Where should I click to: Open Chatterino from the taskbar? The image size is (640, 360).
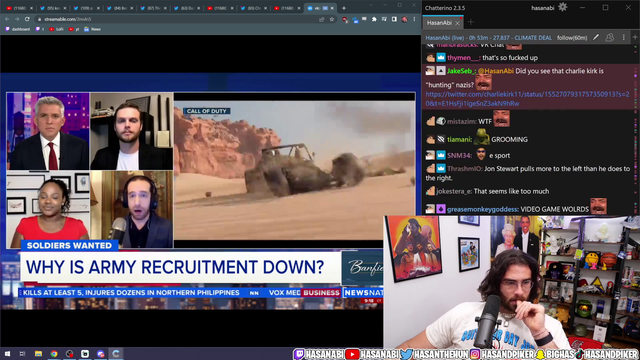(116, 354)
